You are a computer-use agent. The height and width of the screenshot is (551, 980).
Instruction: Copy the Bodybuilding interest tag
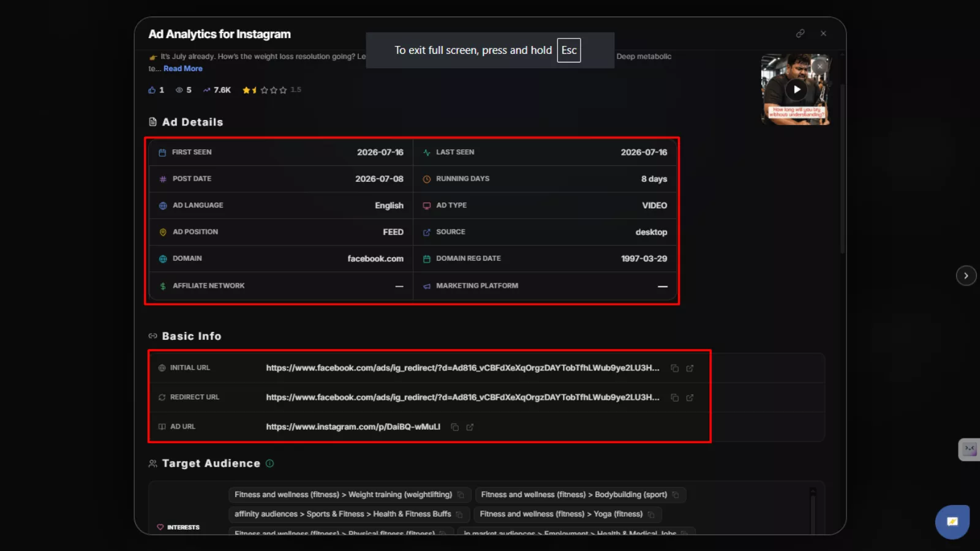[x=676, y=495]
